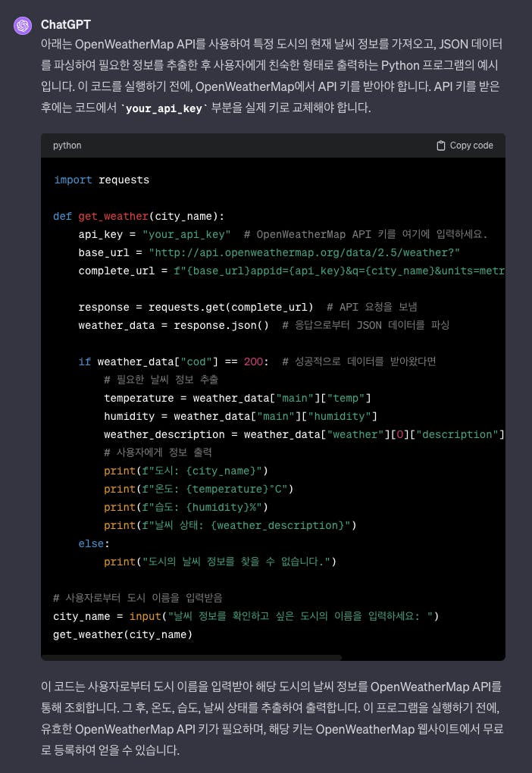
Task: Click the horizontal scrollbar under the code block
Action: click(x=191, y=658)
